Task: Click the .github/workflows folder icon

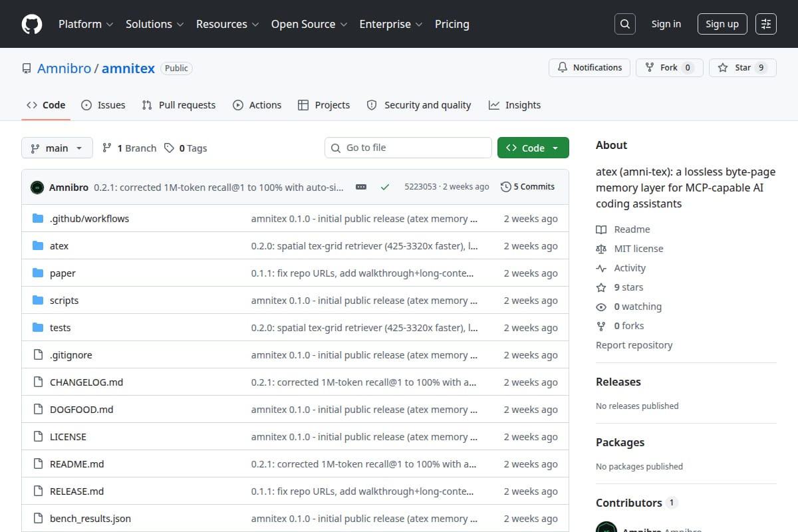Action: pos(38,219)
